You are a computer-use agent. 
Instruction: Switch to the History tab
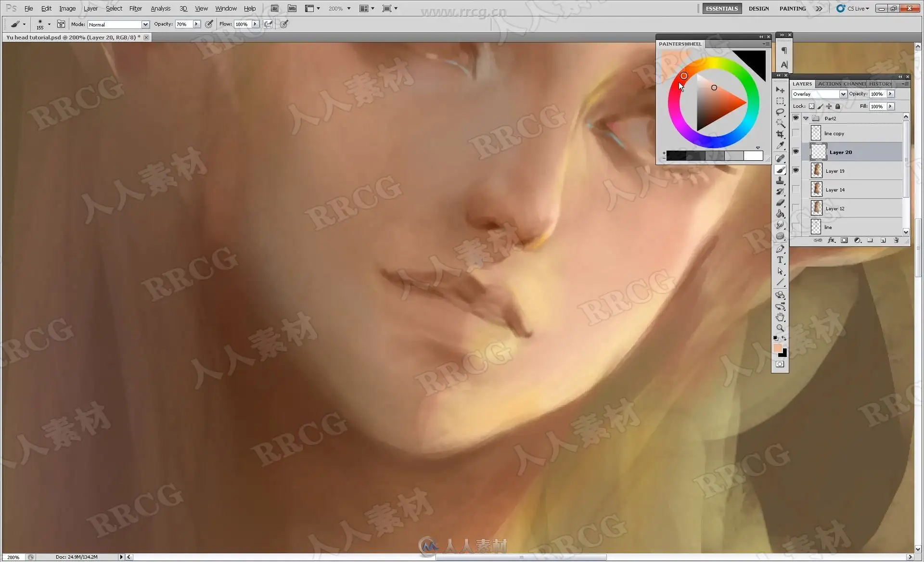tap(880, 84)
